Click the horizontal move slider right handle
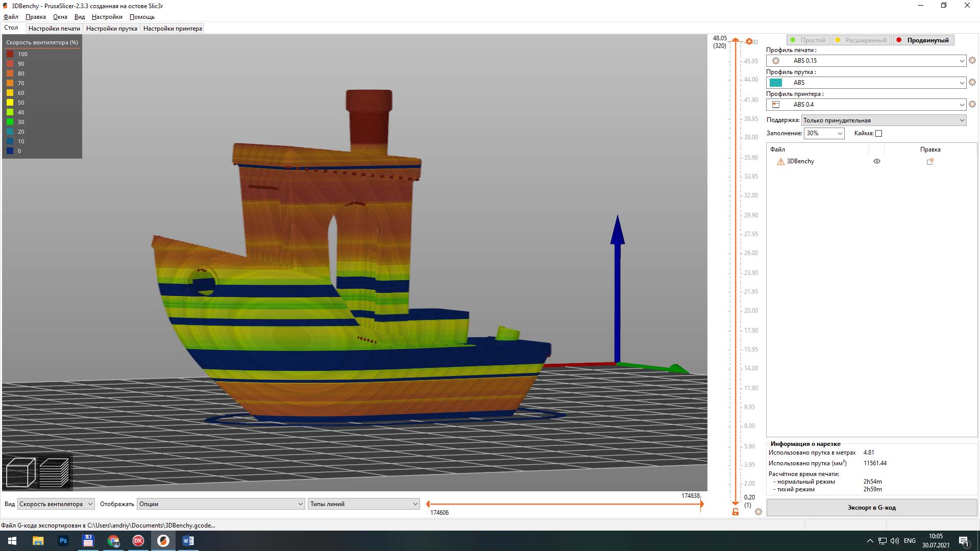Image resolution: width=980 pixels, height=551 pixels. pos(702,504)
